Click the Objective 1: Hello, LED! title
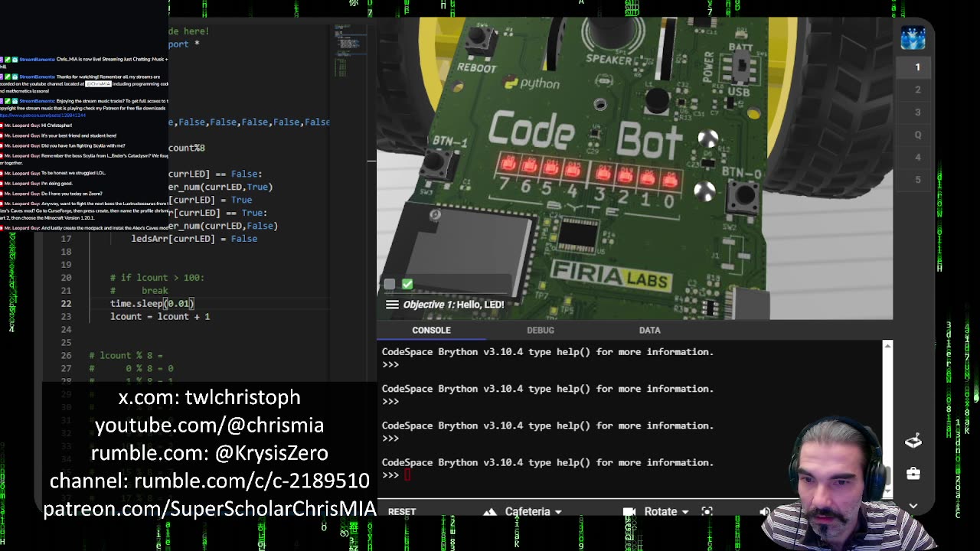980x551 pixels. (x=453, y=305)
